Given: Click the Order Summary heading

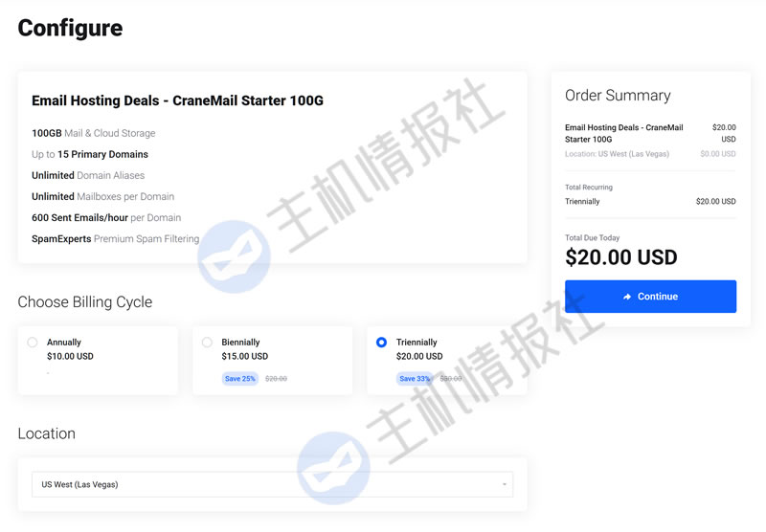Looking at the screenshot, I should pos(618,96).
